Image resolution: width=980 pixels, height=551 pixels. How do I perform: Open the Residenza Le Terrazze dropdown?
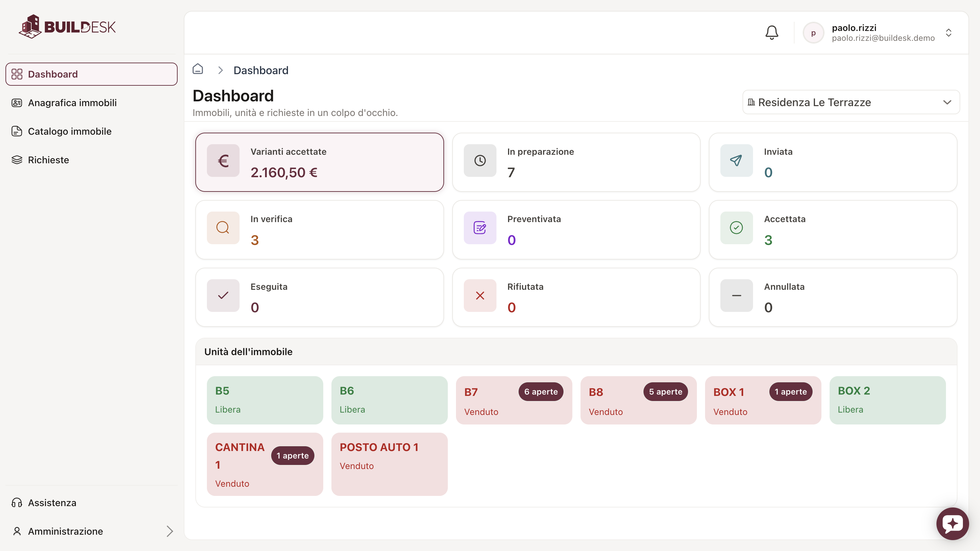pyautogui.click(x=851, y=102)
